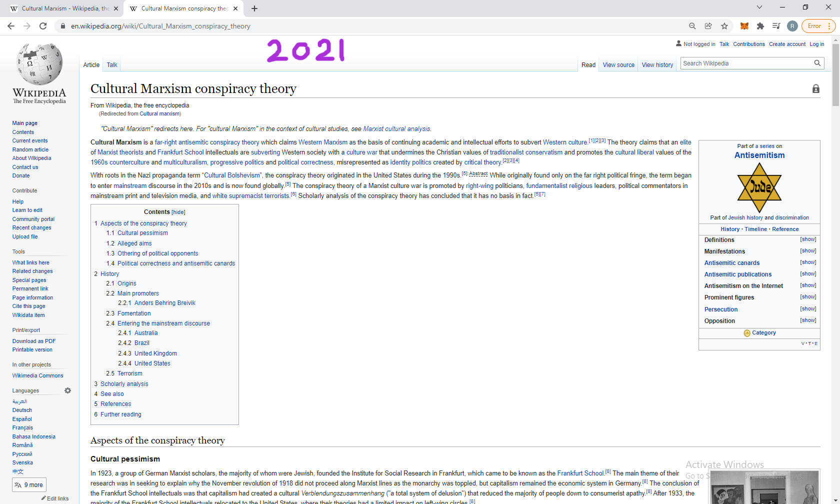Click the Log in link
Viewport: 840px width, 504px height.
point(817,44)
